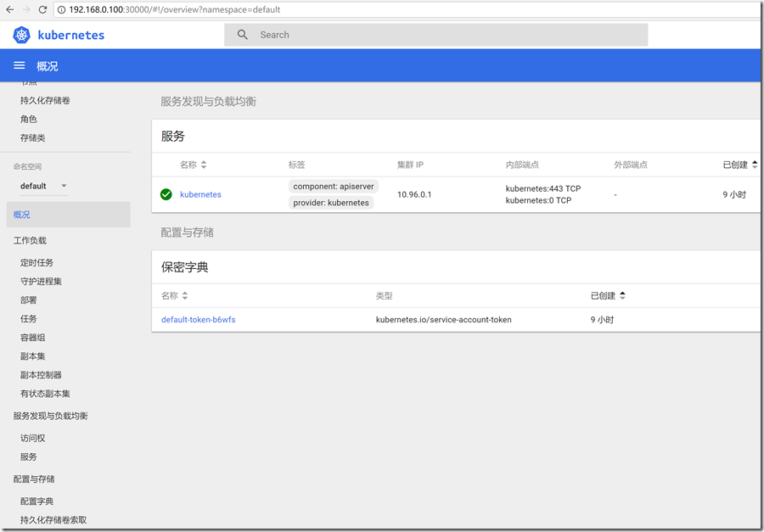The image size is (764, 532).
Task: Click endpoint kubernetes:0 TCP
Action: 538,200
